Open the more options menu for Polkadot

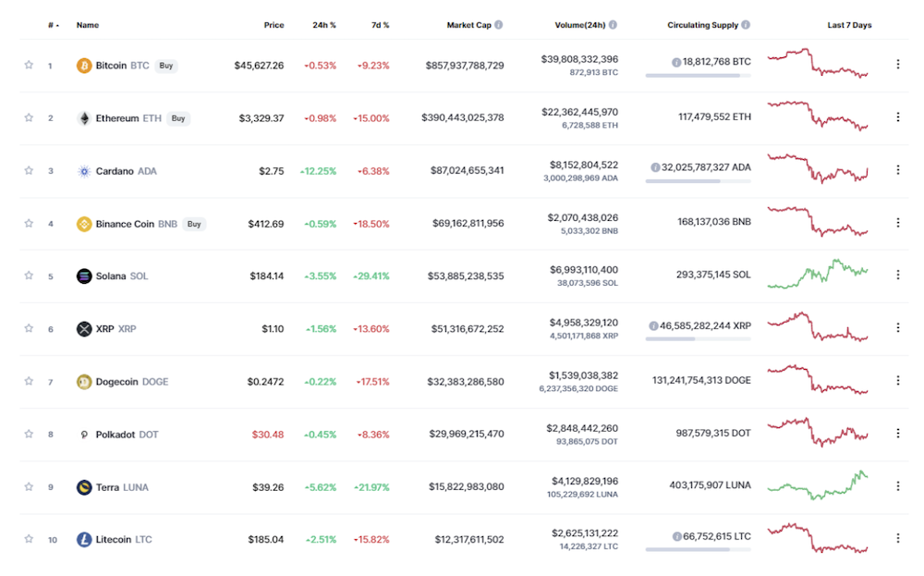(897, 433)
